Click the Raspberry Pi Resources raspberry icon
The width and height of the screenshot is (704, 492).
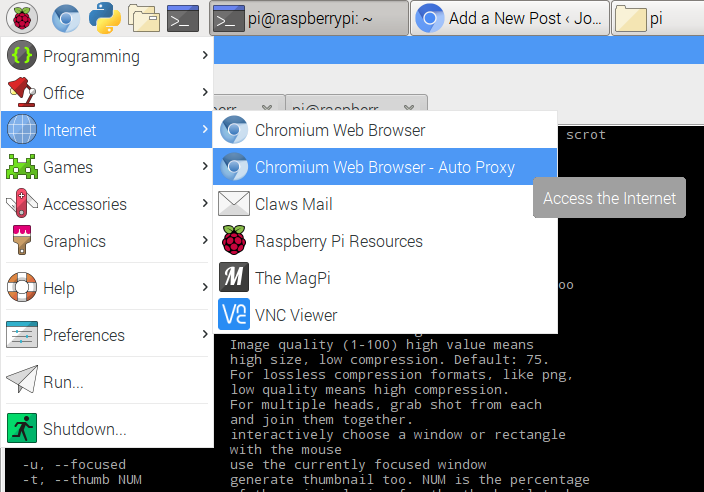tap(233, 240)
